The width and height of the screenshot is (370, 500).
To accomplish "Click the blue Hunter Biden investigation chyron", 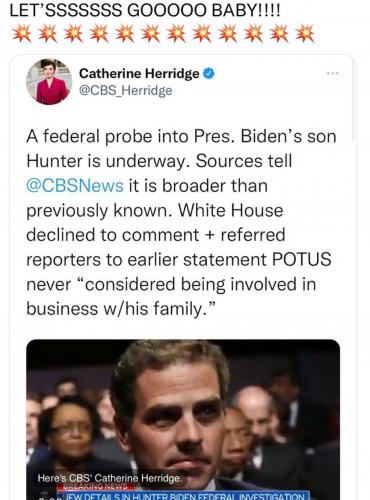I will tap(183, 495).
